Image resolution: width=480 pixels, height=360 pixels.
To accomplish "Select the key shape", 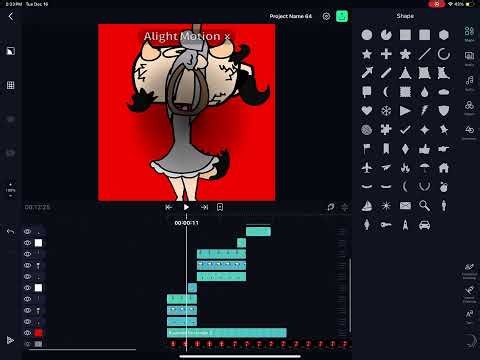I will point(386,225).
